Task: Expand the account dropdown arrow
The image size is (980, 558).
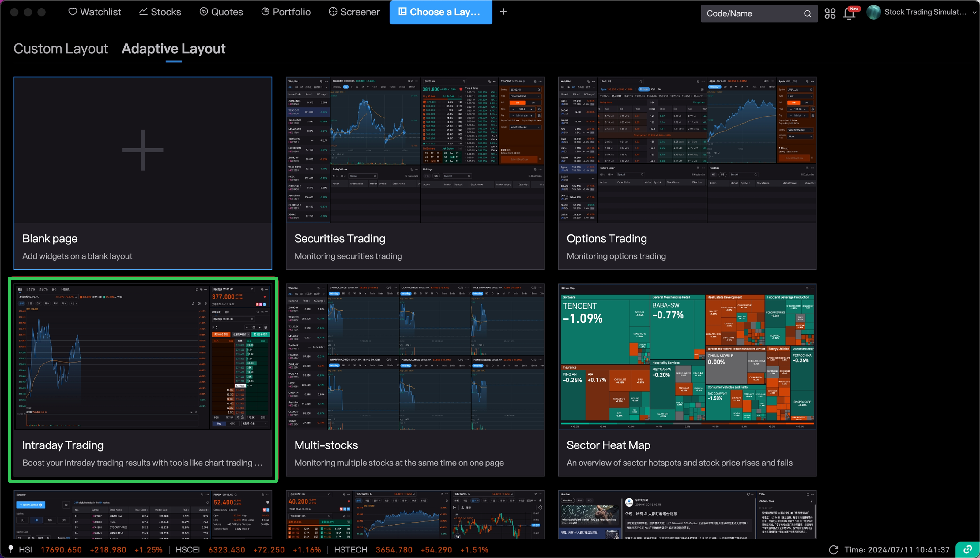Action: pyautogui.click(x=974, y=12)
